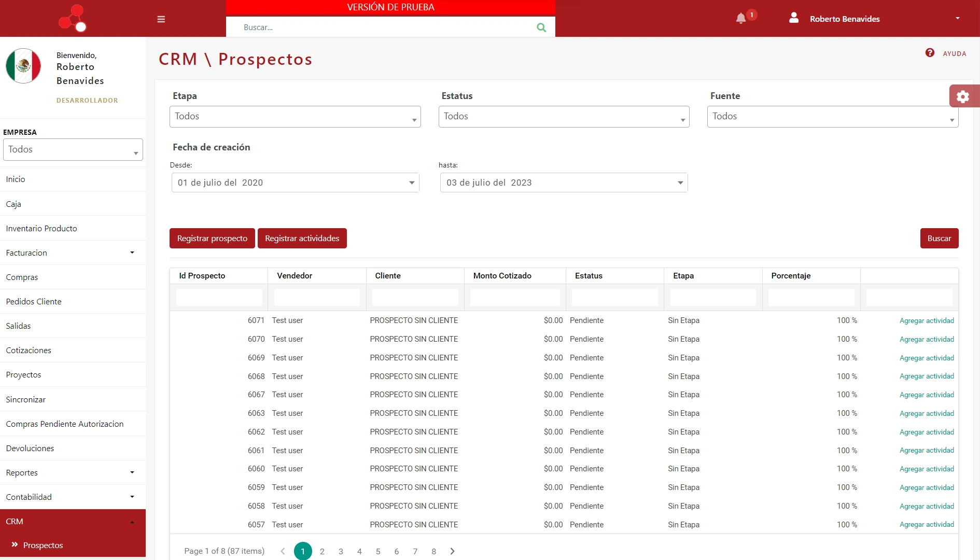This screenshot has width=980, height=560.
Task: Click the Estatus column filter field
Action: pyautogui.click(x=615, y=298)
